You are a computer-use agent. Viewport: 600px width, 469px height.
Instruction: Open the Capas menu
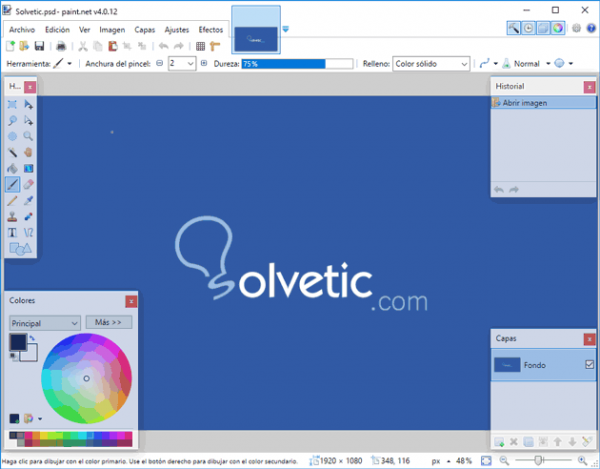tap(145, 30)
